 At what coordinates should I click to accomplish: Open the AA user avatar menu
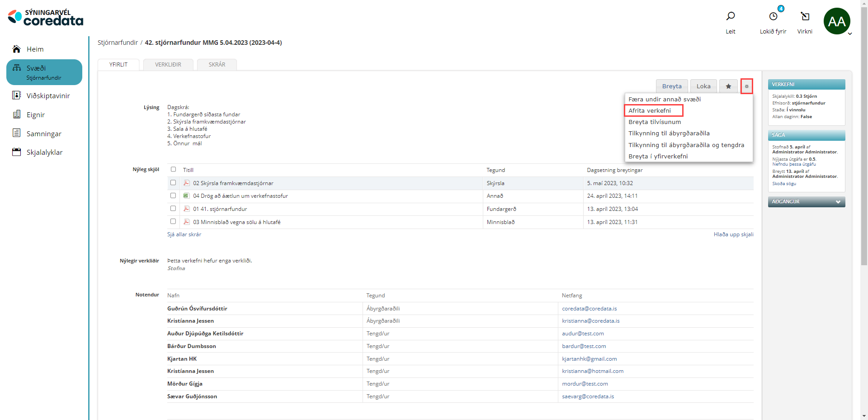tap(837, 21)
